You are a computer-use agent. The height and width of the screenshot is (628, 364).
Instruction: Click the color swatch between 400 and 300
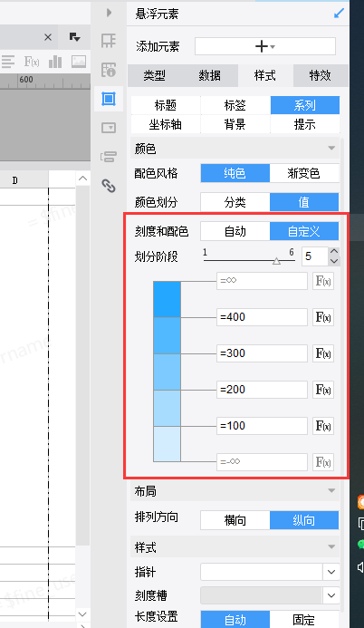click(168, 335)
